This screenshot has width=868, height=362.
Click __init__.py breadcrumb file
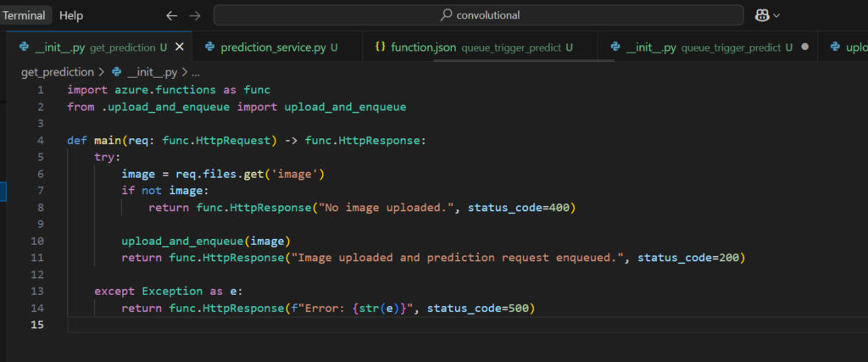[x=152, y=72]
